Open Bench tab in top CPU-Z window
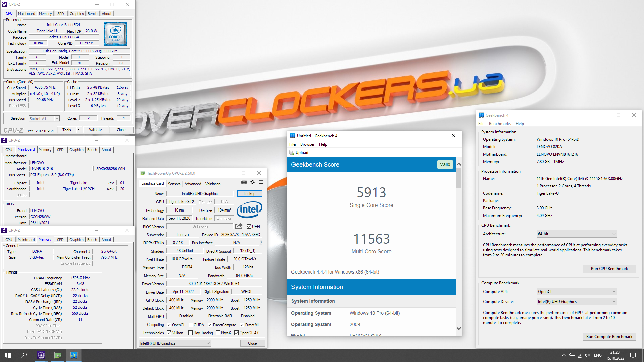This screenshot has width=644, height=362. [93, 14]
